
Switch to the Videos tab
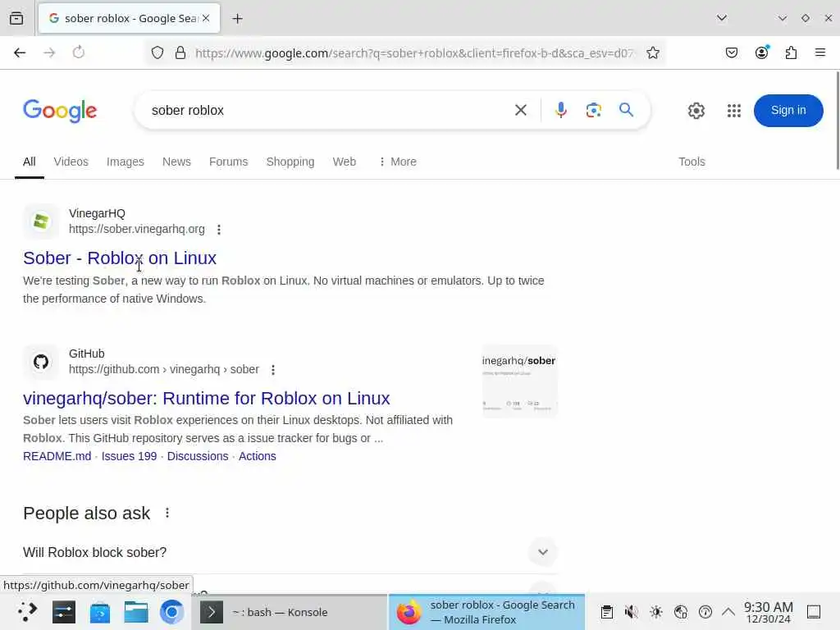click(71, 162)
